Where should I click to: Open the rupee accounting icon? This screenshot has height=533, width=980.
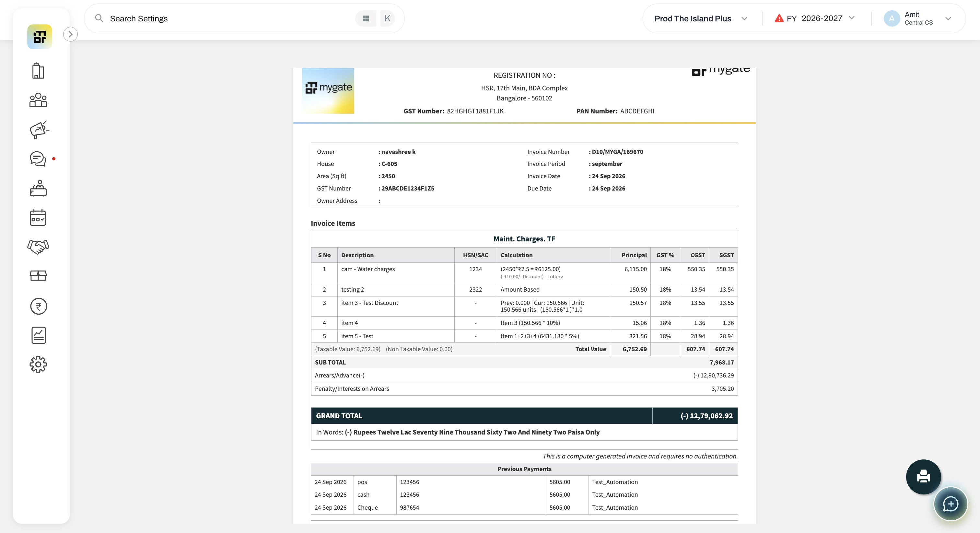point(39,306)
